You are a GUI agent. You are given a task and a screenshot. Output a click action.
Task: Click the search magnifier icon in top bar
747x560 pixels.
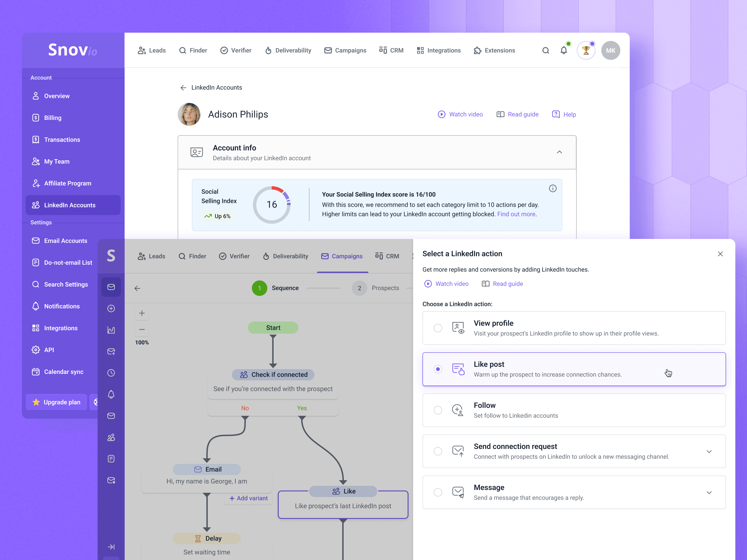click(x=545, y=51)
